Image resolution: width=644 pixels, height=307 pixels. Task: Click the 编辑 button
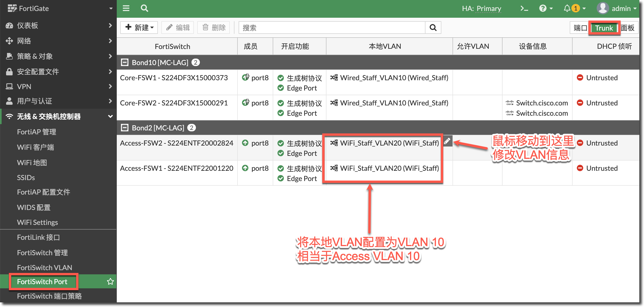pyautogui.click(x=178, y=28)
